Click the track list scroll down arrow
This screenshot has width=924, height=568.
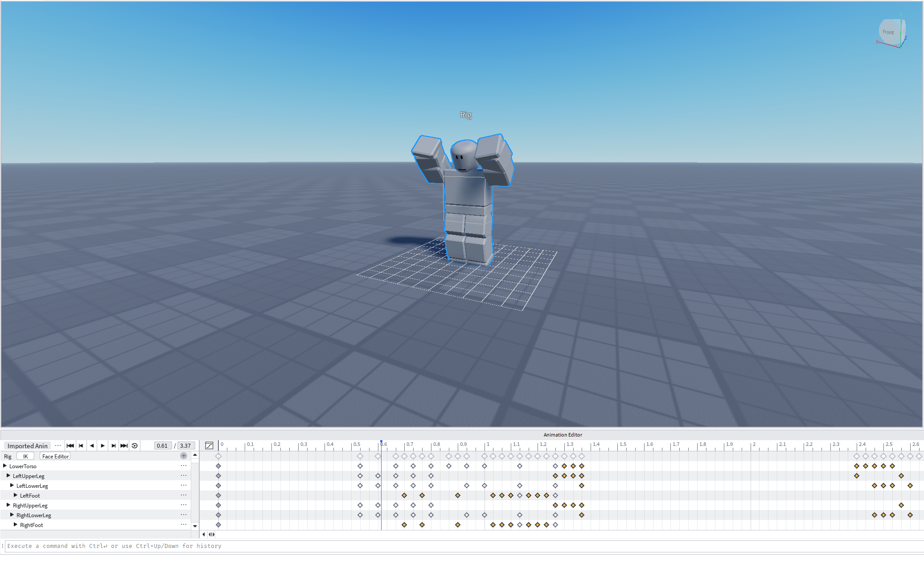[x=195, y=526]
